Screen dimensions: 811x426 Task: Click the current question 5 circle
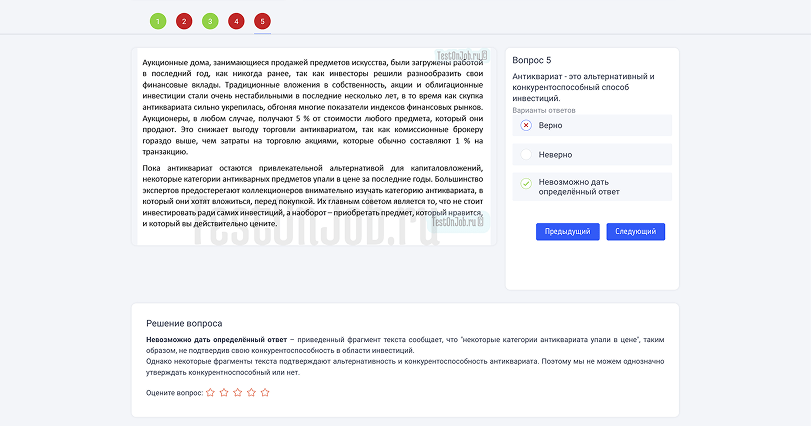pyautogui.click(x=262, y=21)
